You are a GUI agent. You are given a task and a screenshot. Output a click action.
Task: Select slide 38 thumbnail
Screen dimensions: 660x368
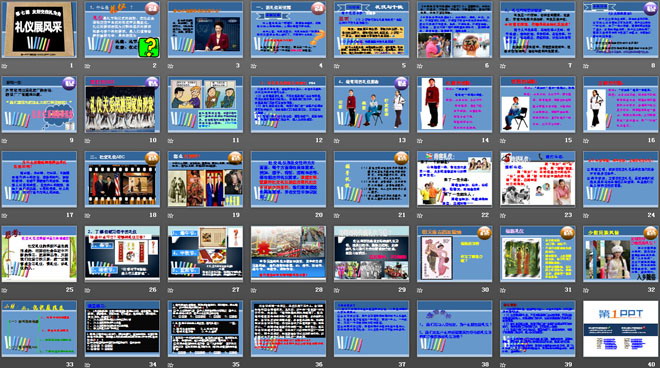tap(455, 329)
